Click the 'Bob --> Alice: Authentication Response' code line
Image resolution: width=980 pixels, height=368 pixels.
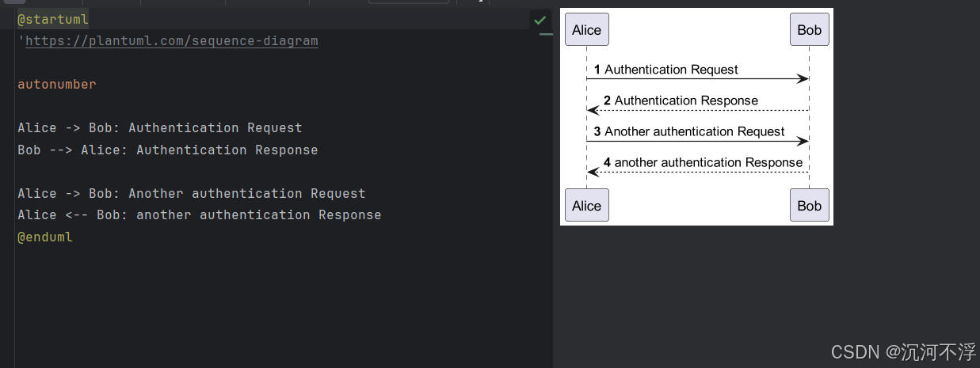168,150
